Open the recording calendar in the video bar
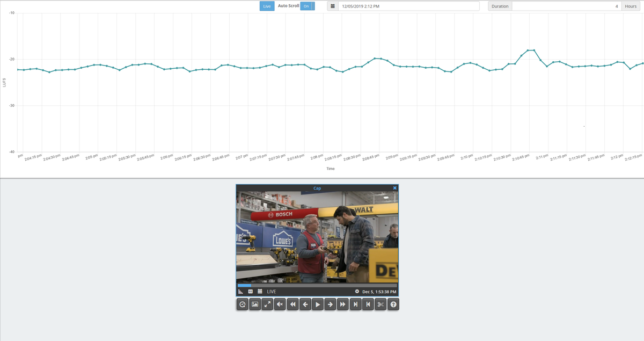 [x=259, y=291]
